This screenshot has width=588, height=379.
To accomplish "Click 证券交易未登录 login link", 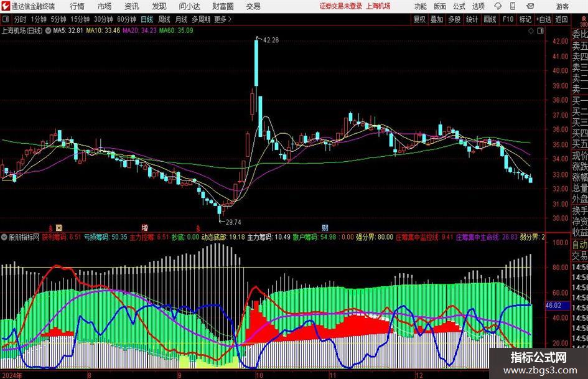I will [341, 6].
